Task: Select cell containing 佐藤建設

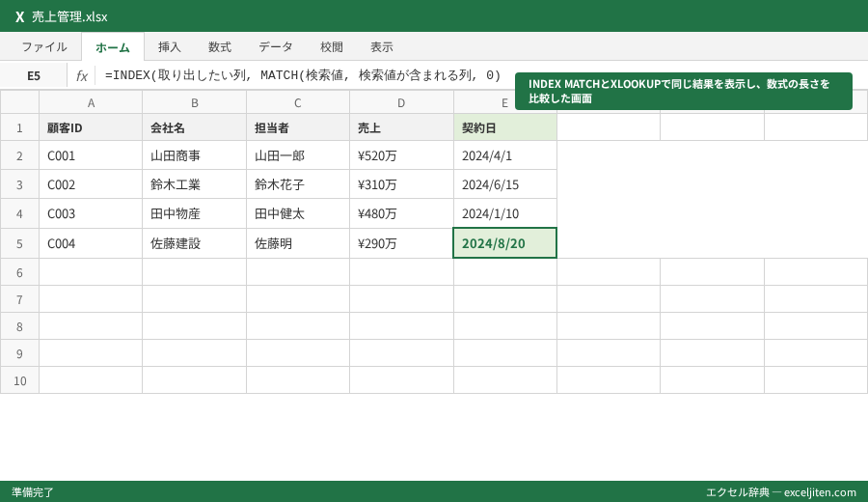Action: pyautogui.click(x=194, y=243)
